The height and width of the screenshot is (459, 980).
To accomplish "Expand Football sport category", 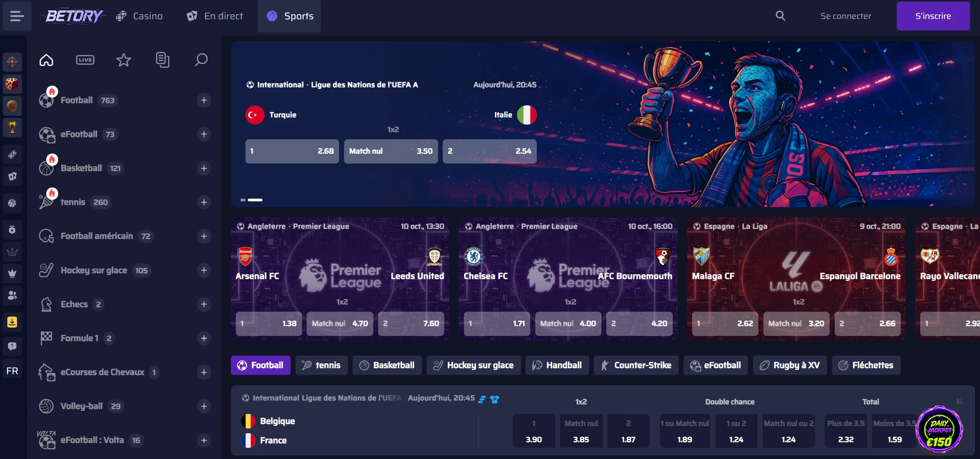I will [x=204, y=100].
